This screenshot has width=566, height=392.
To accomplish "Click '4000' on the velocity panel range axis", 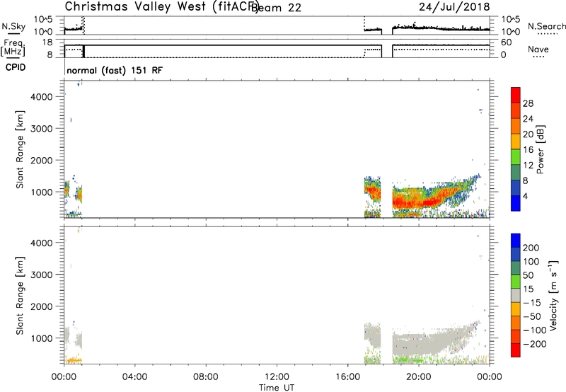I will (x=41, y=243).
